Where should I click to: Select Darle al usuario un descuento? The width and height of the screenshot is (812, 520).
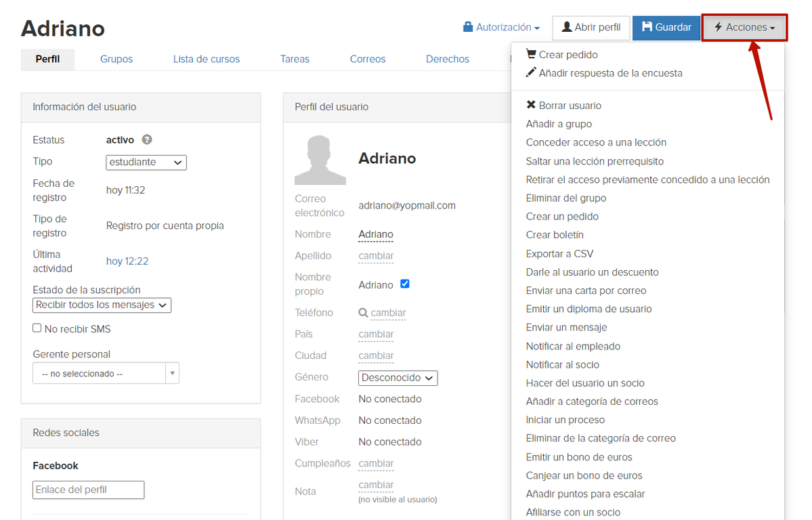tap(592, 272)
